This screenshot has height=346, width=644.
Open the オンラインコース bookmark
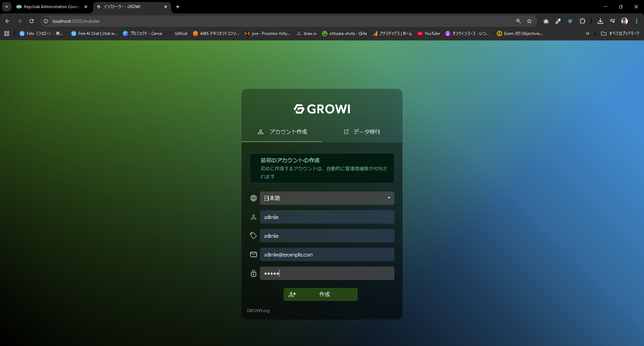(467, 34)
